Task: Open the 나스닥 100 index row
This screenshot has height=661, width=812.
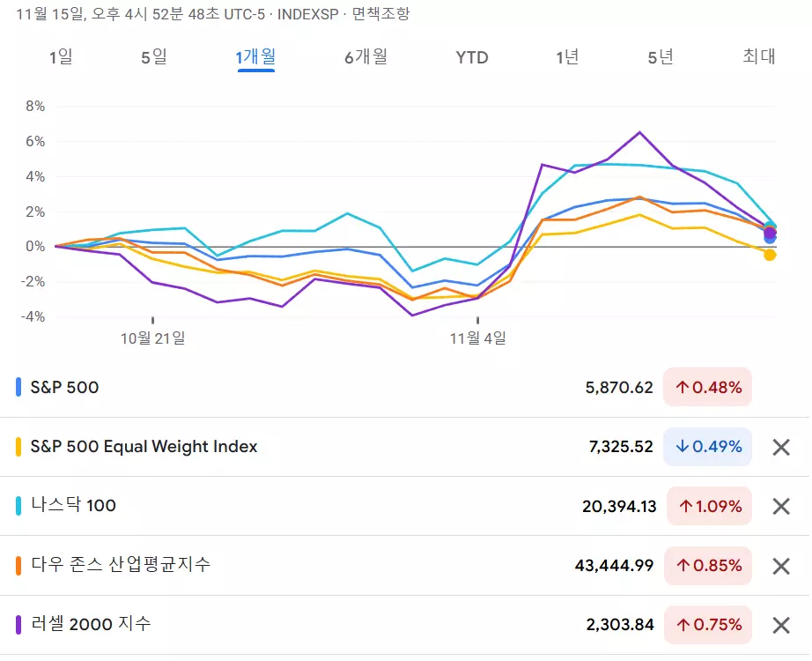Action: pos(404,506)
